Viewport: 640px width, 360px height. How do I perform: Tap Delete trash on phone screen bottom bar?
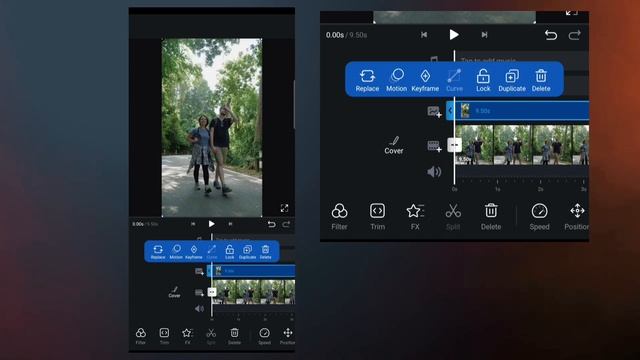click(234, 336)
